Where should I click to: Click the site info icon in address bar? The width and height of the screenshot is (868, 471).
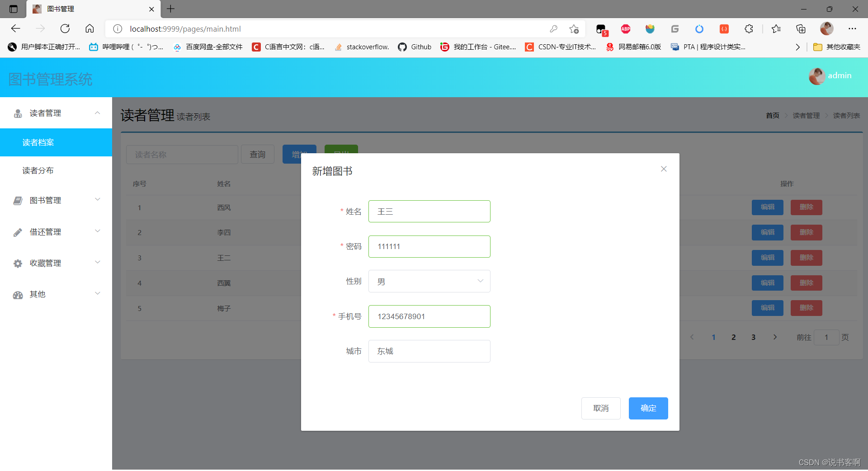[x=118, y=29]
